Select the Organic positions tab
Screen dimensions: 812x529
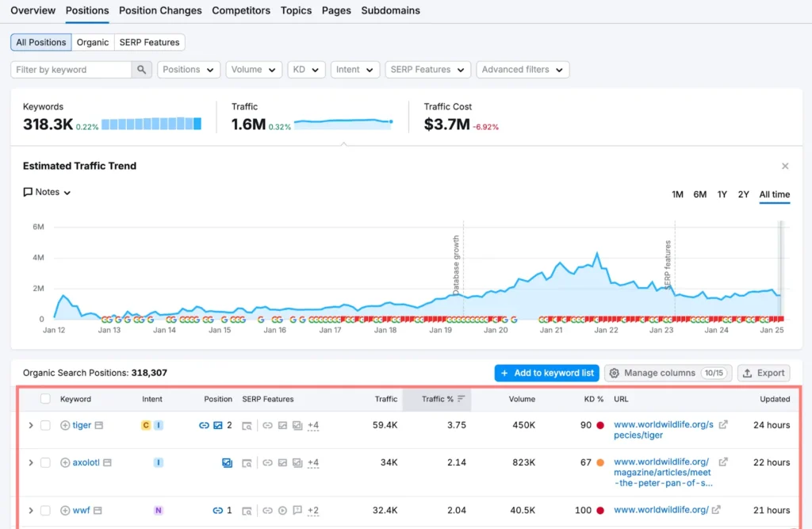click(92, 42)
